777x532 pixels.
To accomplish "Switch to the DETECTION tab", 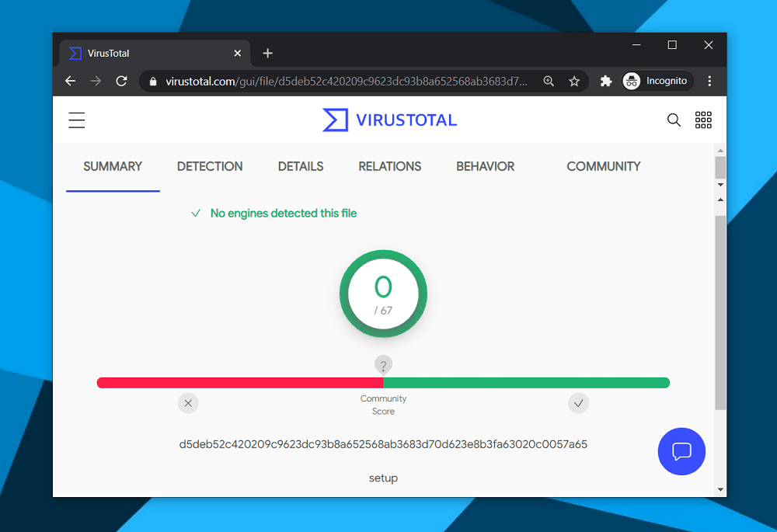I will [210, 166].
